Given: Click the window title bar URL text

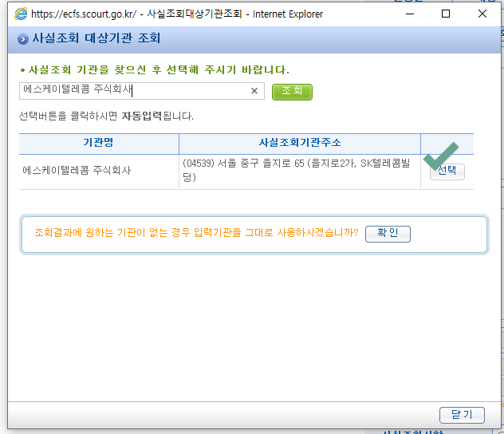Looking at the screenshot, I should (84, 14).
